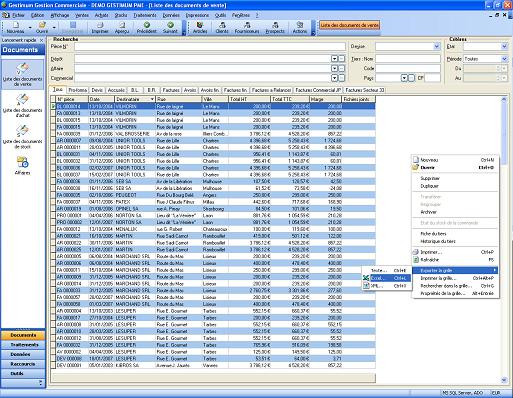Open the Documents sidebar section button
The image size is (513, 398).
(23, 335)
